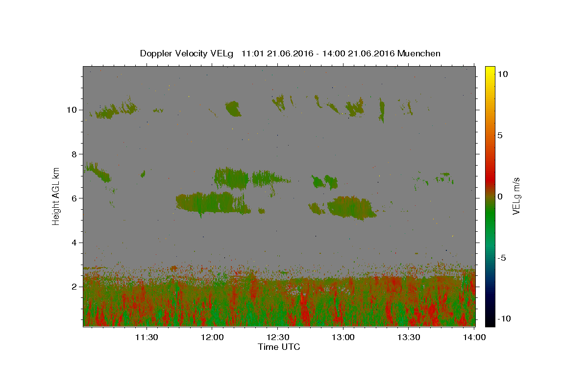Click the 'Time UTC' axis label
Screen dimensions: 588x392
click(279, 347)
